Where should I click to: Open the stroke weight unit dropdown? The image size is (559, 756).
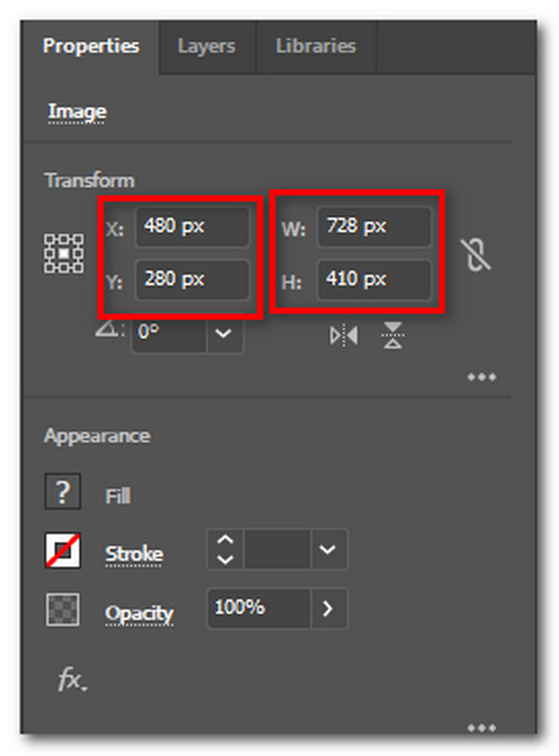tap(328, 550)
